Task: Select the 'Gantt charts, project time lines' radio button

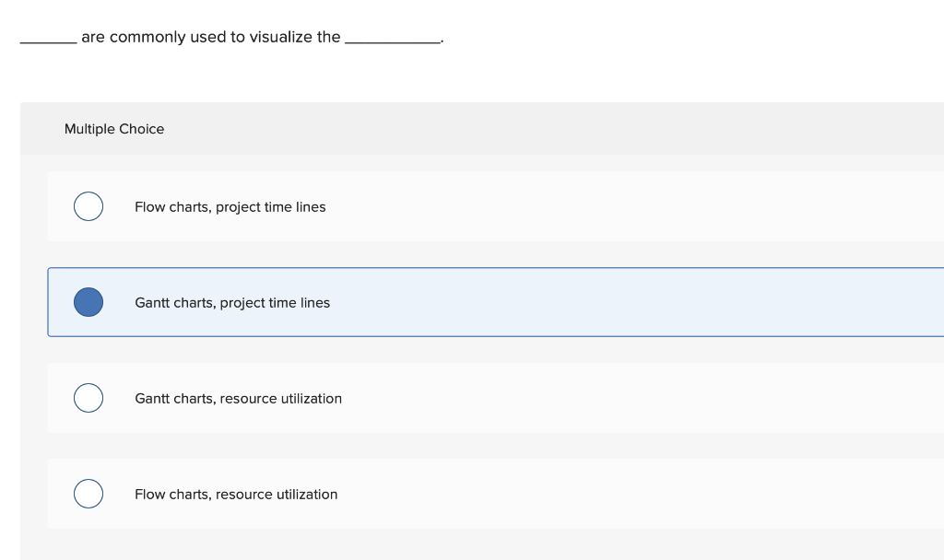Action: (x=88, y=302)
